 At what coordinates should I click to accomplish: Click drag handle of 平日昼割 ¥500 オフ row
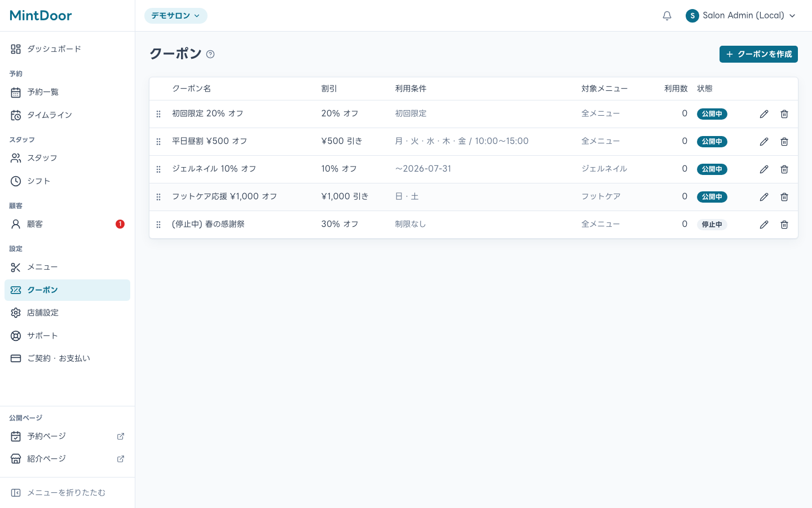click(158, 142)
